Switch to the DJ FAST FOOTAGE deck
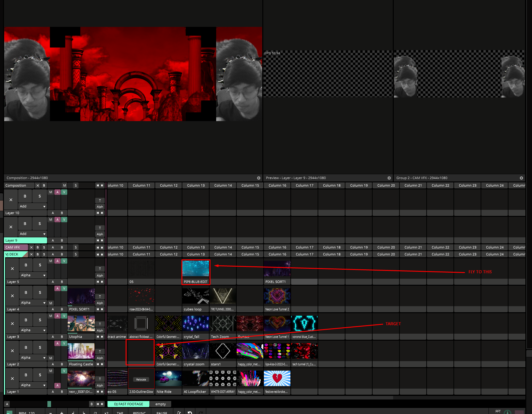Screen dimensions: 532x414 (x=128, y=404)
